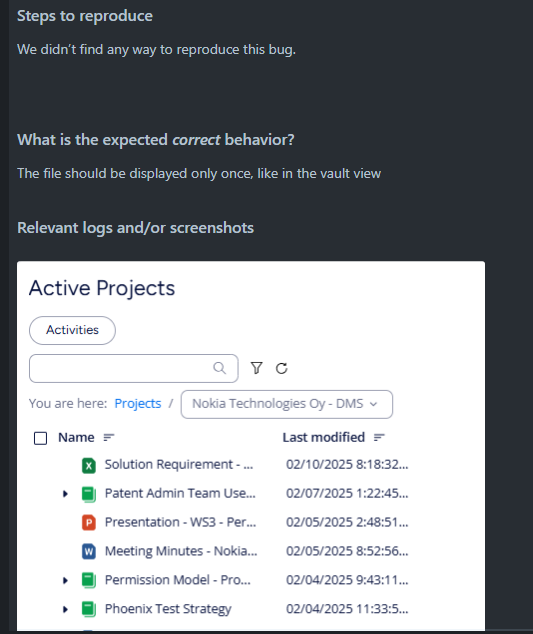The width and height of the screenshot is (533, 634).
Task: Click into the search input field
Action: [x=133, y=368]
